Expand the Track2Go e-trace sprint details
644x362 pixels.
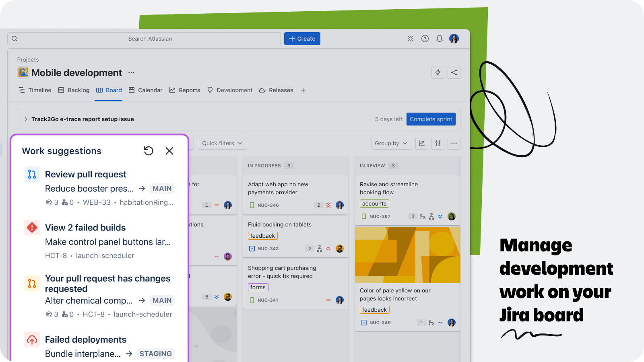26,119
